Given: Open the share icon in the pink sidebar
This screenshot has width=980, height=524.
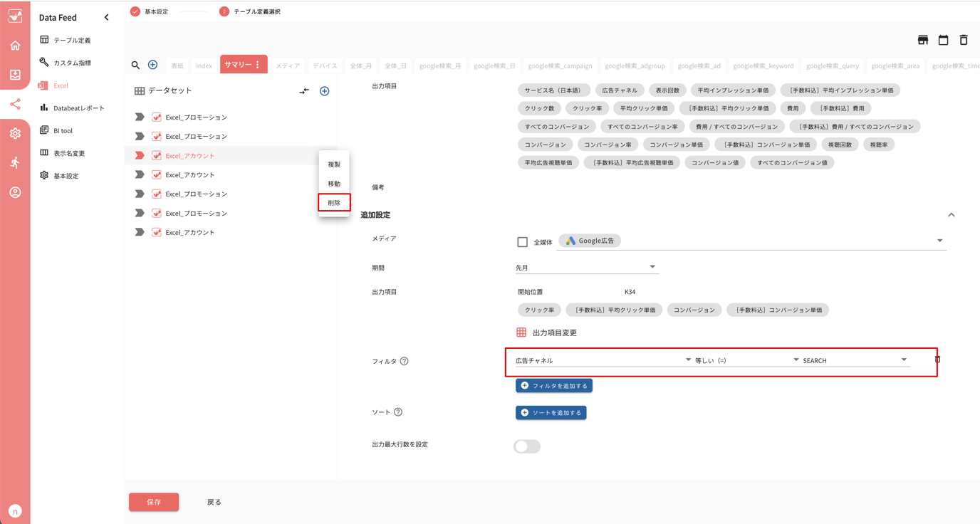Looking at the screenshot, I should coord(15,104).
